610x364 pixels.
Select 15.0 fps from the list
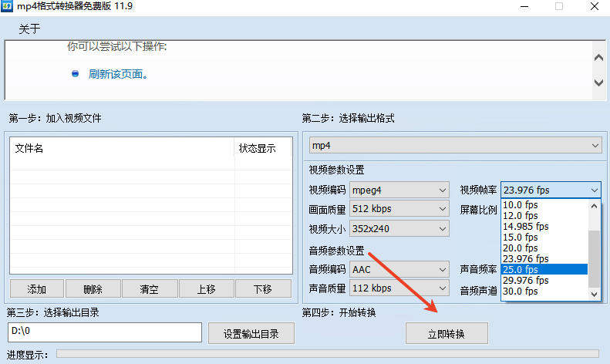[x=544, y=238]
